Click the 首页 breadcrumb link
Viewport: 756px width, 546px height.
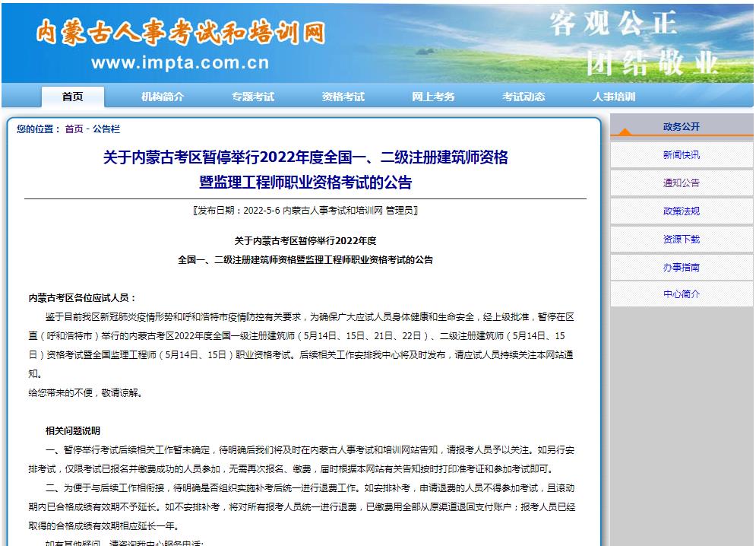coord(74,129)
